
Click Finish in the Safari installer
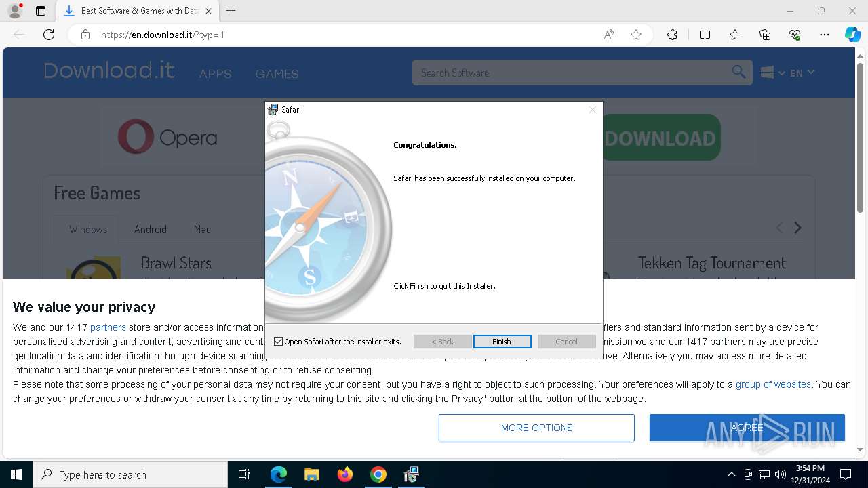(502, 342)
